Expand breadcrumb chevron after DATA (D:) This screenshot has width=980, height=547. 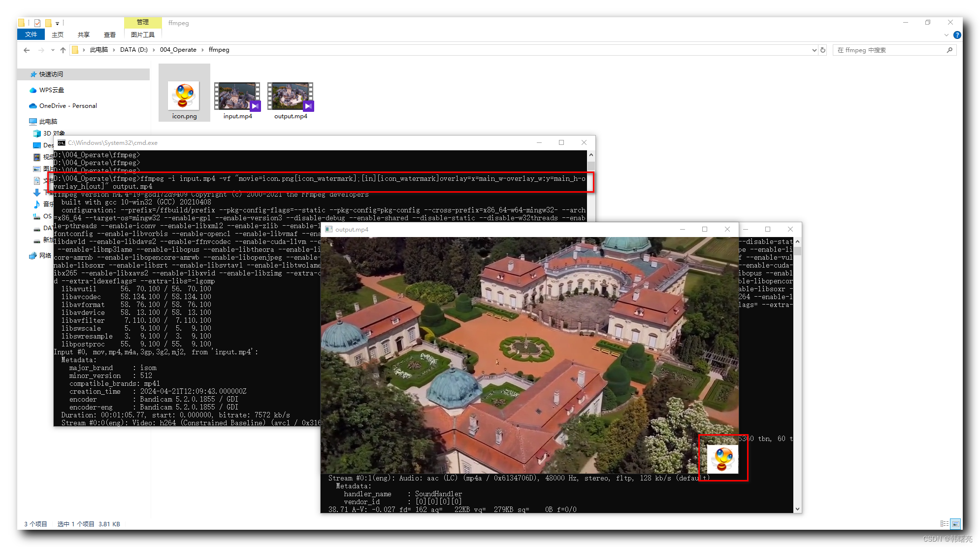[154, 50]
